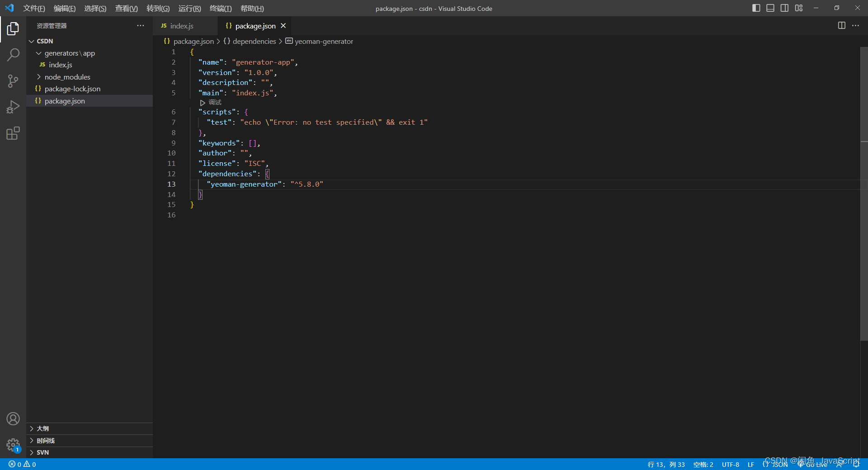
Task: Open the 查看(V) menu
Action: coord(126,9)
